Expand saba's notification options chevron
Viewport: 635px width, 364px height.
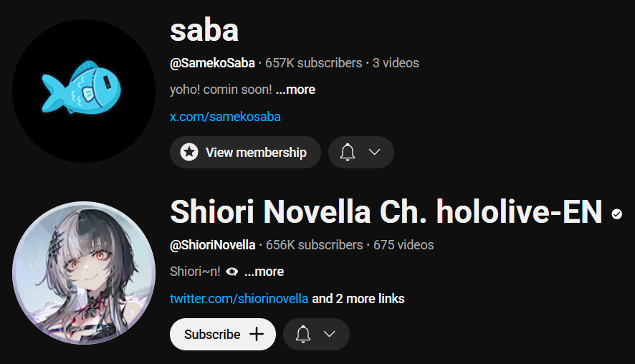pos(375,152)
